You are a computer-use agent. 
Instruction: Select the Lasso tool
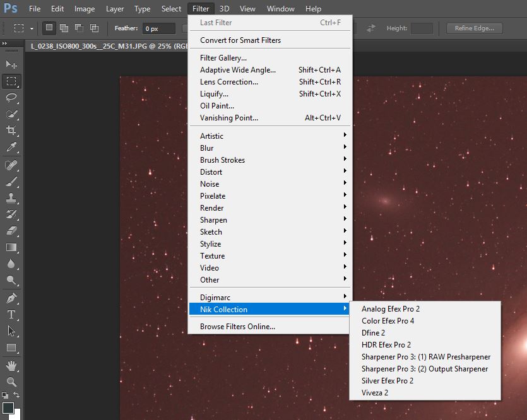click(x=11, y=98)
